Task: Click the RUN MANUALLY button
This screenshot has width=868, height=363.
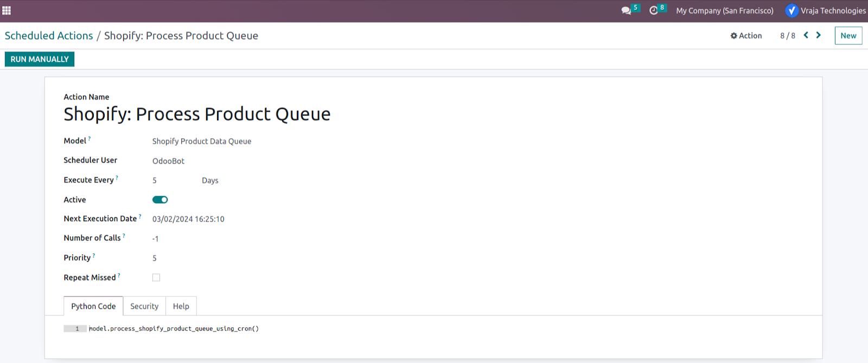Action: click(x=40, y=59)
